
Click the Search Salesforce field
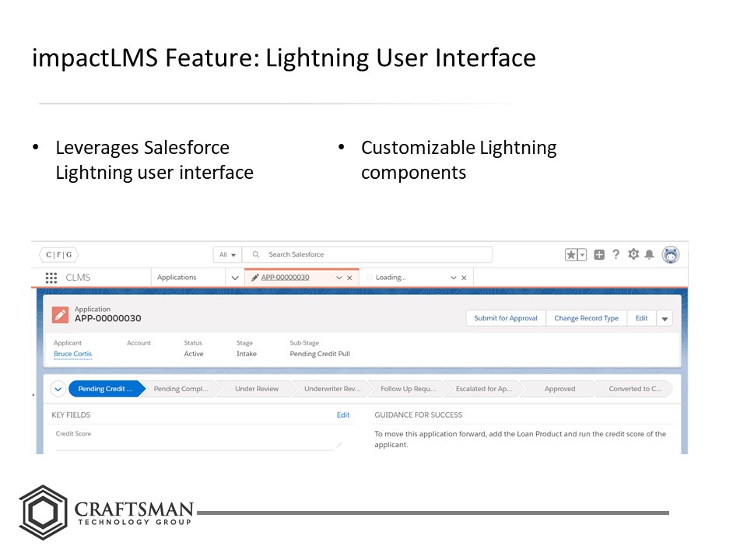(x=366, y=255)
